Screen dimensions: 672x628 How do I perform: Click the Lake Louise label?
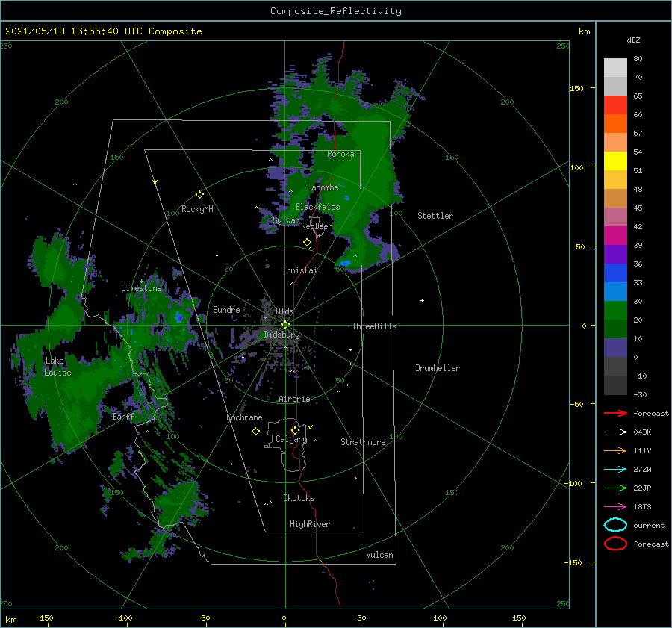[57, 367]
